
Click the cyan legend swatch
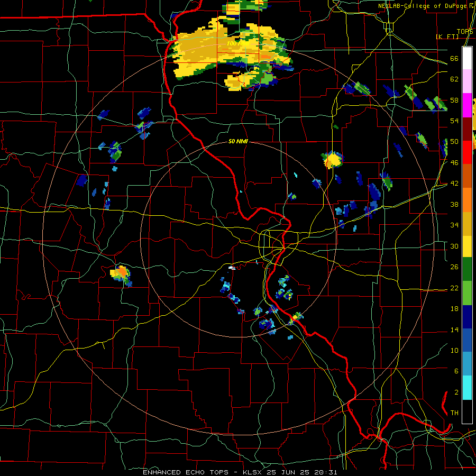coord(467,388)
